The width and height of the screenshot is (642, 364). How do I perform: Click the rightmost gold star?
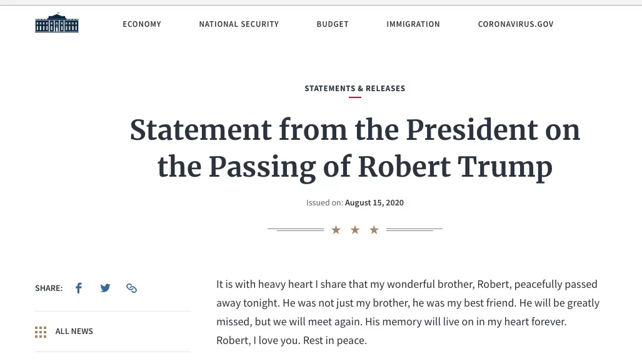[374, 230]
